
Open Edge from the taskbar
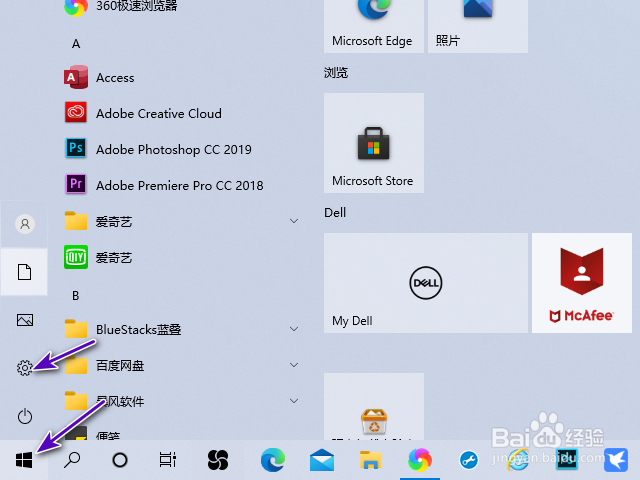273,460
